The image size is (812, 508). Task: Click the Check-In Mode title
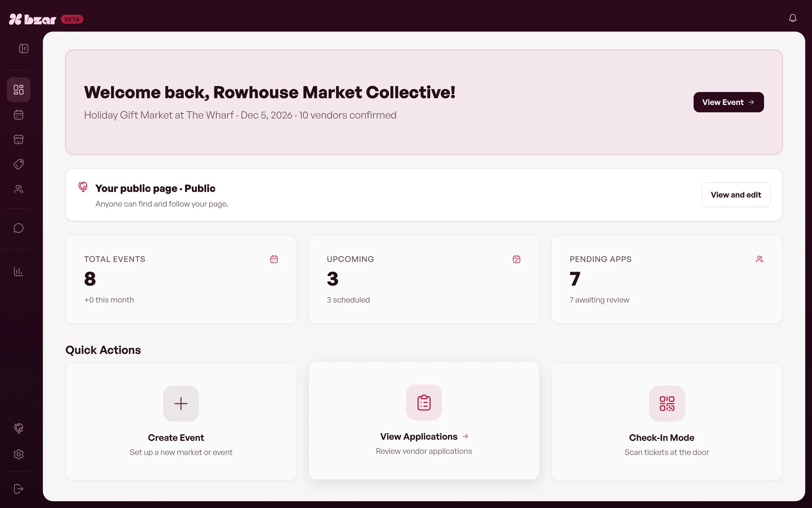pyautogui.click(x=661, y=438)
